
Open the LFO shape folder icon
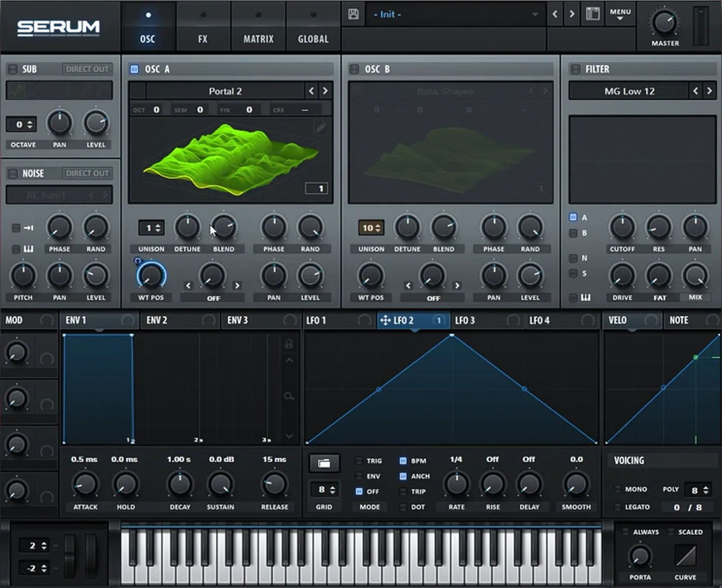point(324,463)
